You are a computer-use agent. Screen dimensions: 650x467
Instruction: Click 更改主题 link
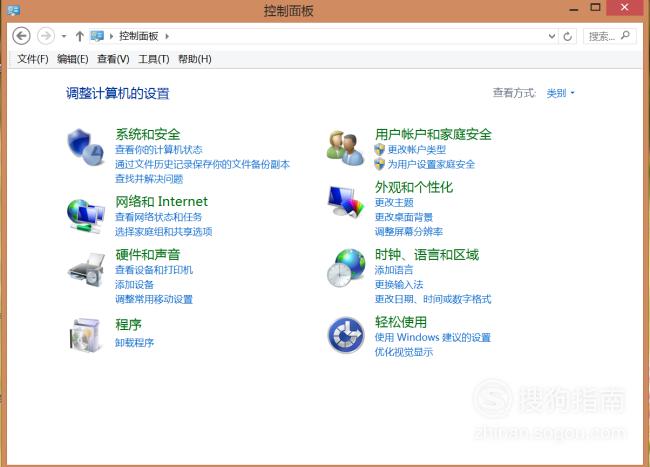click(x=394, y=202)
